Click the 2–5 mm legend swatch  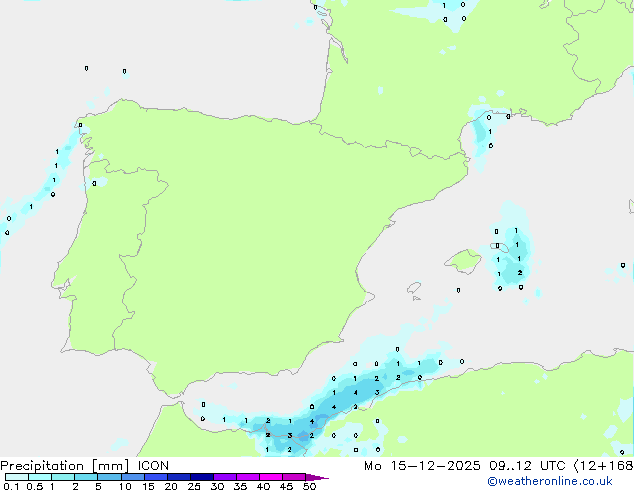click(x=86, y=477)
